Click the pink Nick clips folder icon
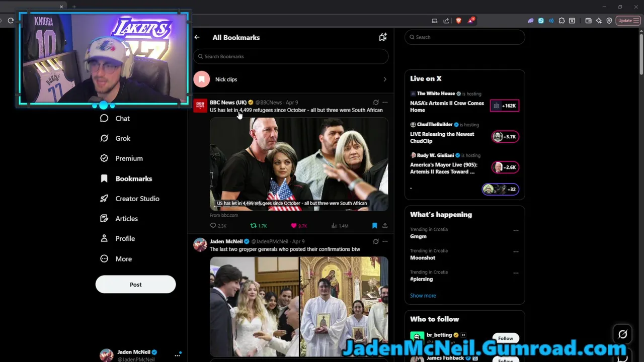This screenshot has height=362, width=644. (x=202, y=79)
